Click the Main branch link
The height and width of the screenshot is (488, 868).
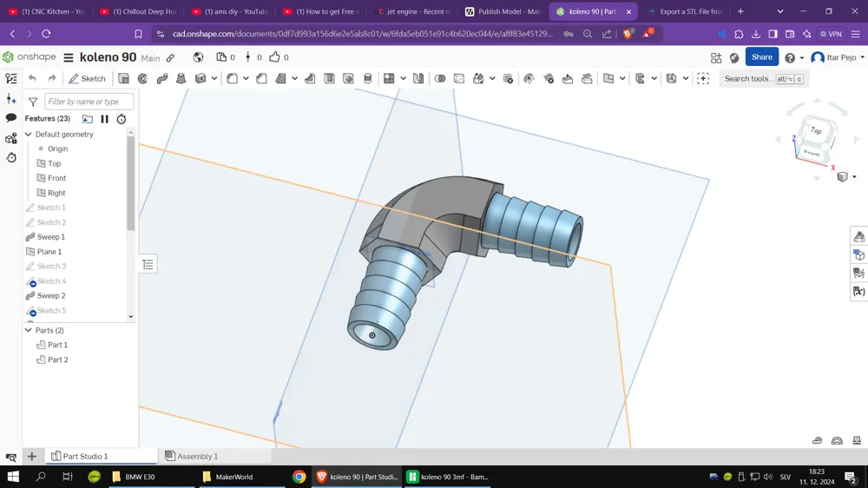point(150,57)
